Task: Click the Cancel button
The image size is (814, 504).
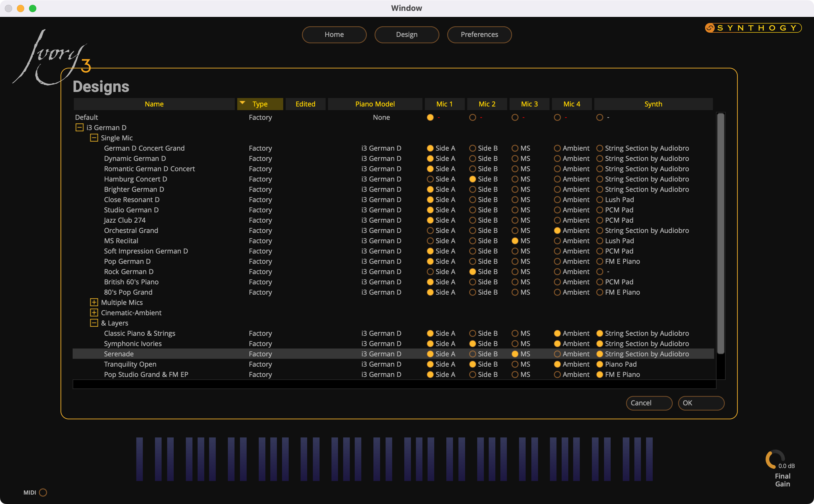Action: point(649,403)
